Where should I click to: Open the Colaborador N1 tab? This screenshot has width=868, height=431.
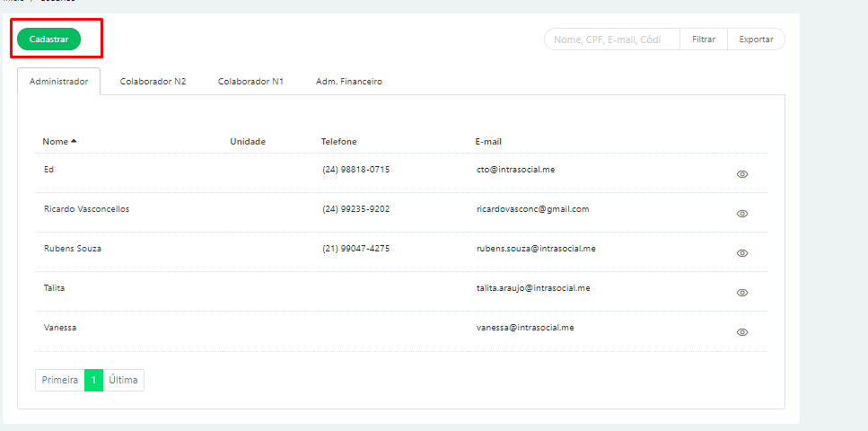250,82
